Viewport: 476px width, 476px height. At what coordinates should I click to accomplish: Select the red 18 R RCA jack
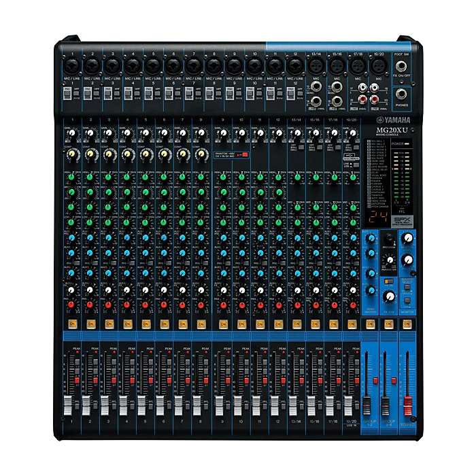point(362,99)
